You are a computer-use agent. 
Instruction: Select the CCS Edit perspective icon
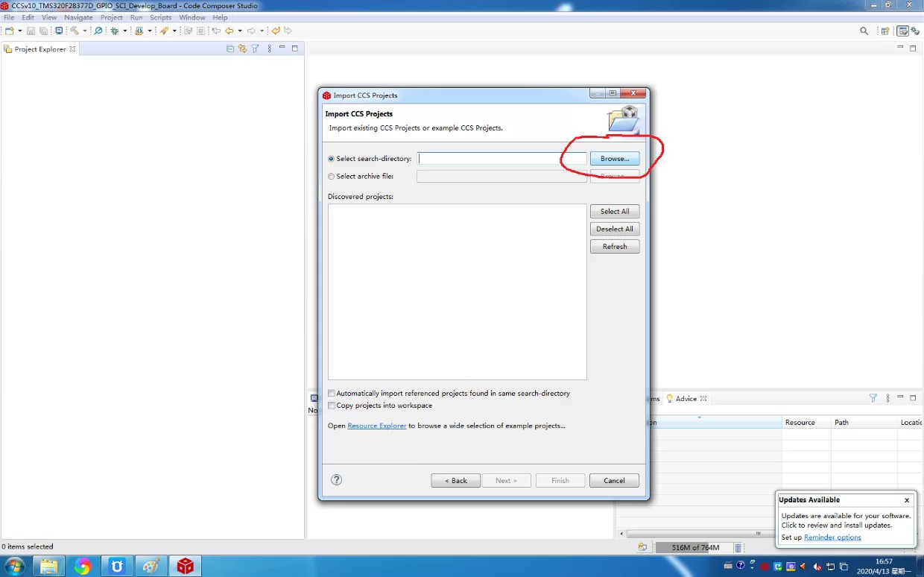tap(902, 31)
